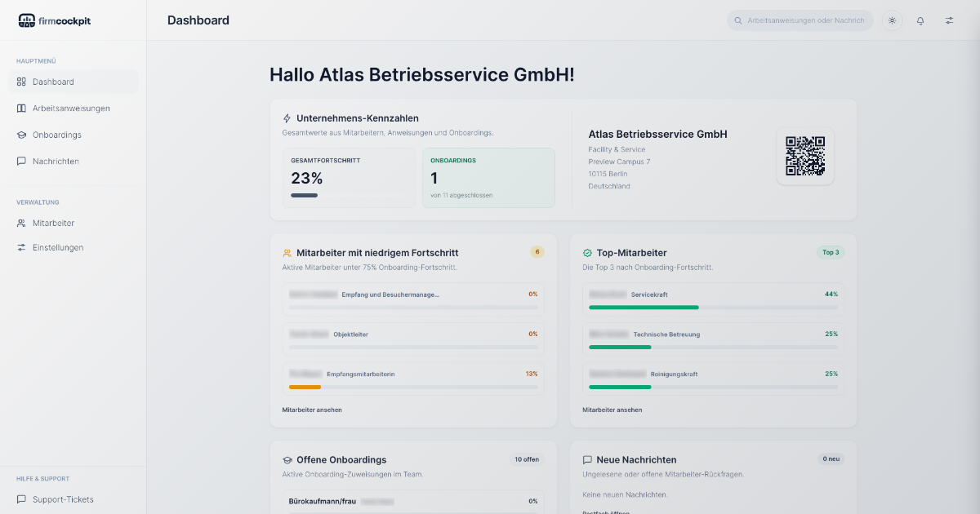Open notifications bell icon

click(x=920, y=20)
